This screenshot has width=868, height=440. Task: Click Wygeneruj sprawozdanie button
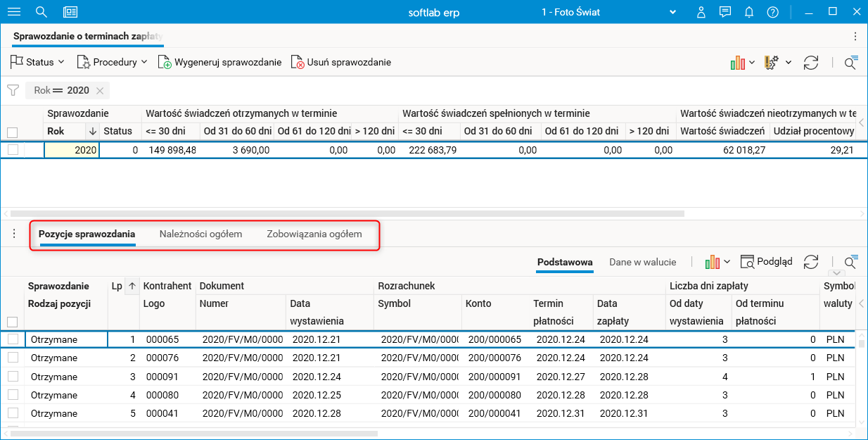pos(219,62)
